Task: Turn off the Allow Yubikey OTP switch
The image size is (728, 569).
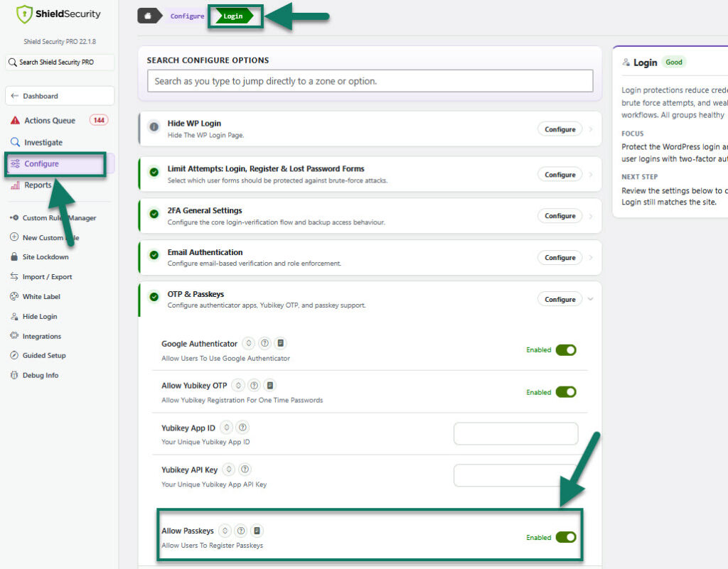Action: (566, 392)
